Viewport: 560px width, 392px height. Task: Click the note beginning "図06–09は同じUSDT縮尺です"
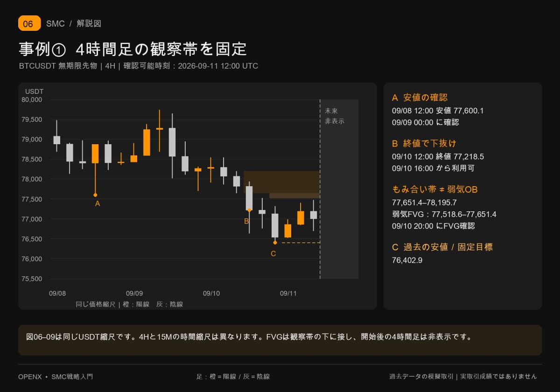tap(250, 336)
